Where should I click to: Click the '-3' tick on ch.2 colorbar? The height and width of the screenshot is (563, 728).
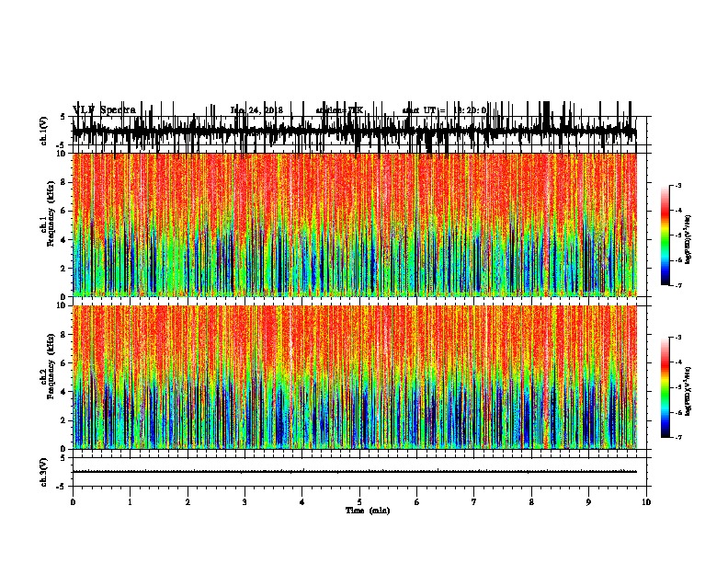[678, 338]
